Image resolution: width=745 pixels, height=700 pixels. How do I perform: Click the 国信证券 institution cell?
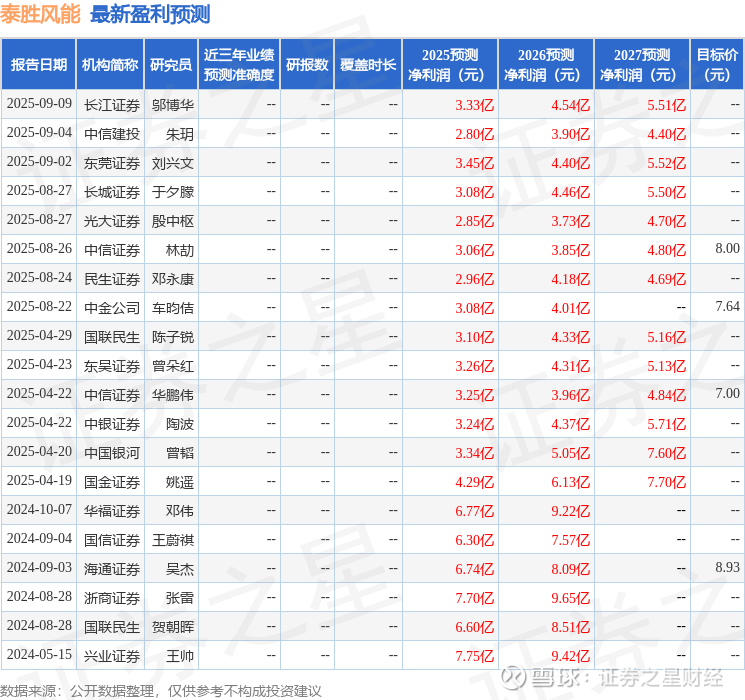(x=112, y=540)
